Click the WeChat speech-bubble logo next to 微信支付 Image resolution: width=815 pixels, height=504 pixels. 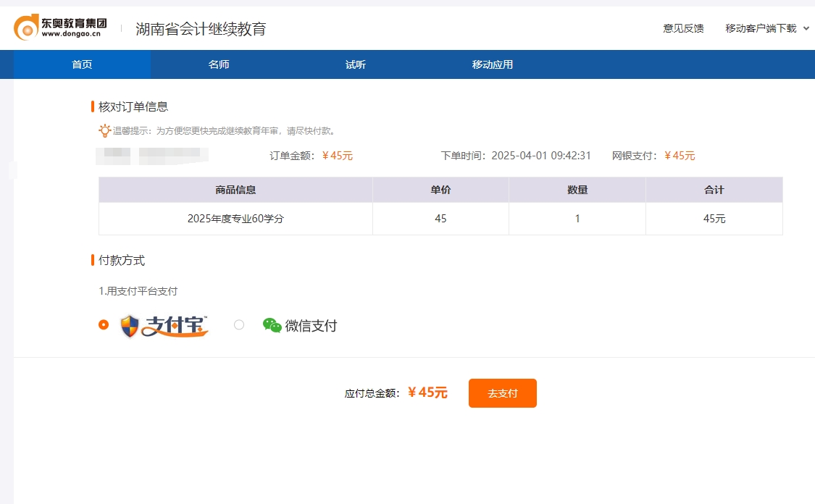[x=271, y=325]
